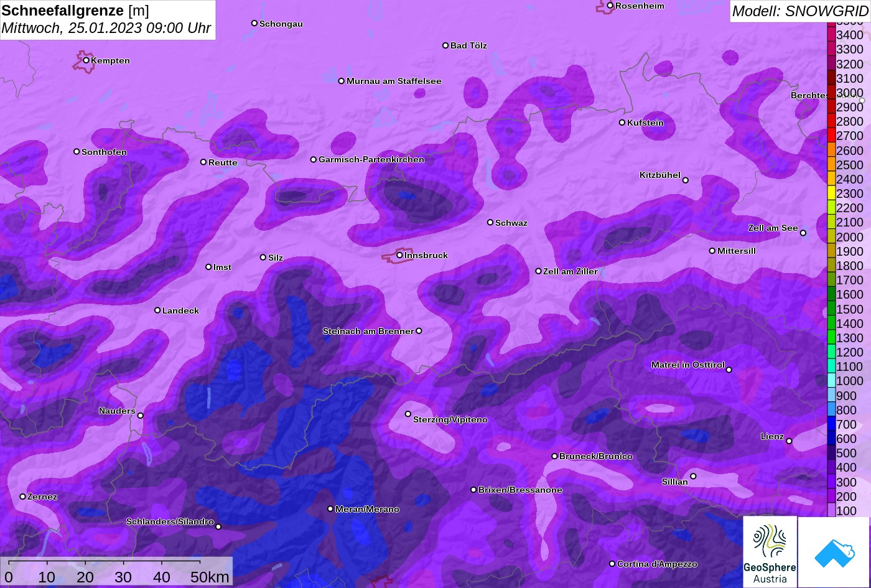Select the Schlanders/Silandro marker dot

218,527
